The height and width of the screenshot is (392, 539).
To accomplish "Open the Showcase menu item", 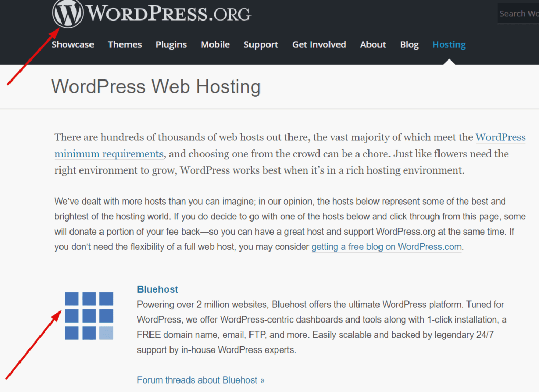I will click(73, 45).
